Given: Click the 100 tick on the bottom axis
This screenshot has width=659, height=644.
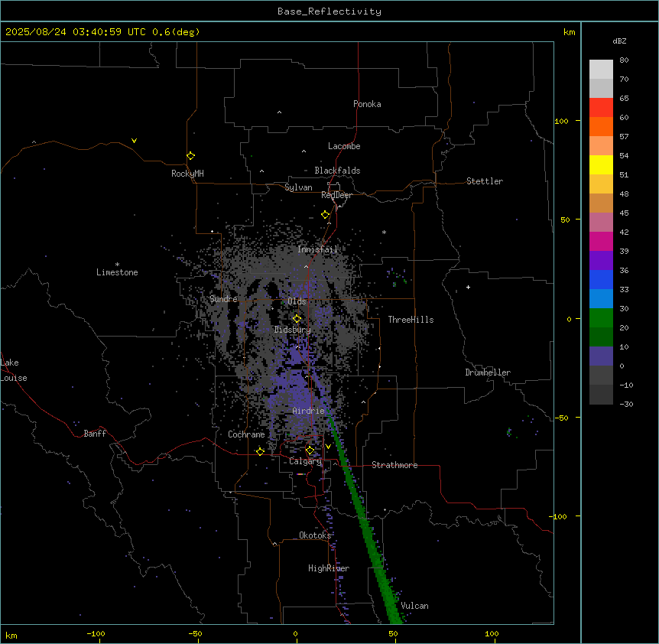Looking at the screenshot, I should click(x=492, y=633).
